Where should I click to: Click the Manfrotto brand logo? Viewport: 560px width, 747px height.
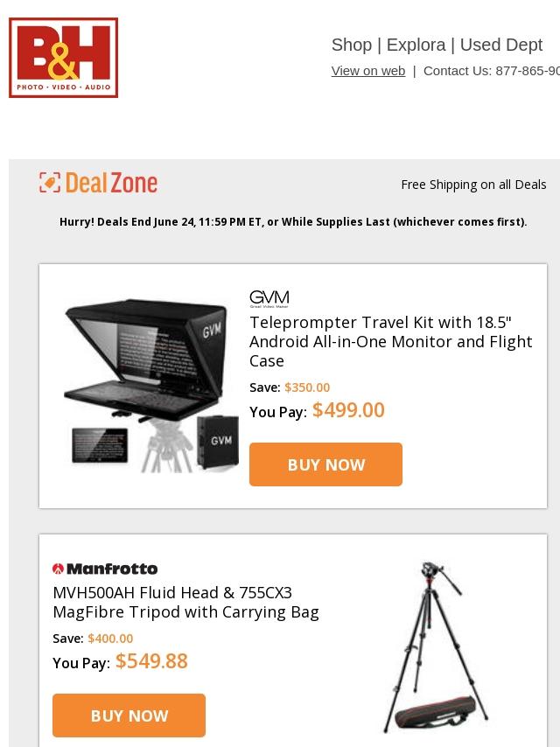105,569
